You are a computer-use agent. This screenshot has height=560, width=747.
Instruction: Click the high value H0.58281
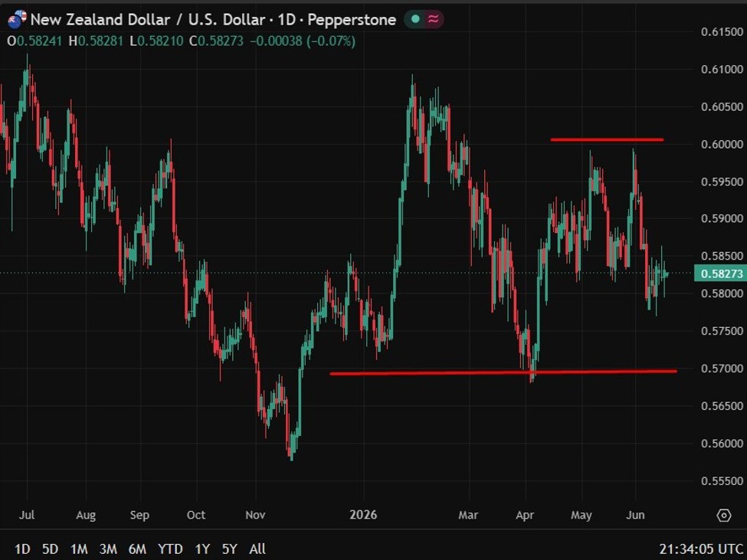tap(96, 41)
